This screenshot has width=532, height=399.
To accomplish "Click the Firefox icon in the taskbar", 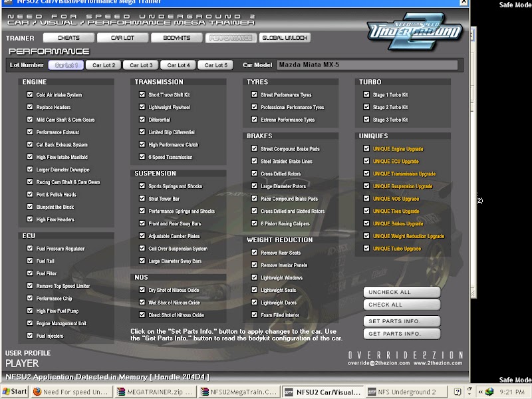I will tap(37, 392).
